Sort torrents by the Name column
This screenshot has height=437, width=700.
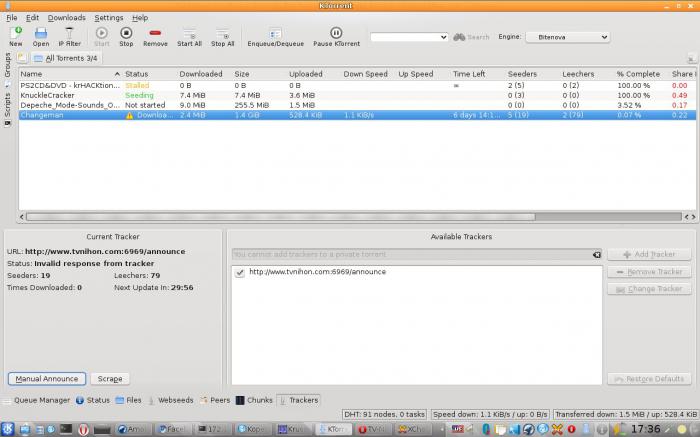coord(70,74)
